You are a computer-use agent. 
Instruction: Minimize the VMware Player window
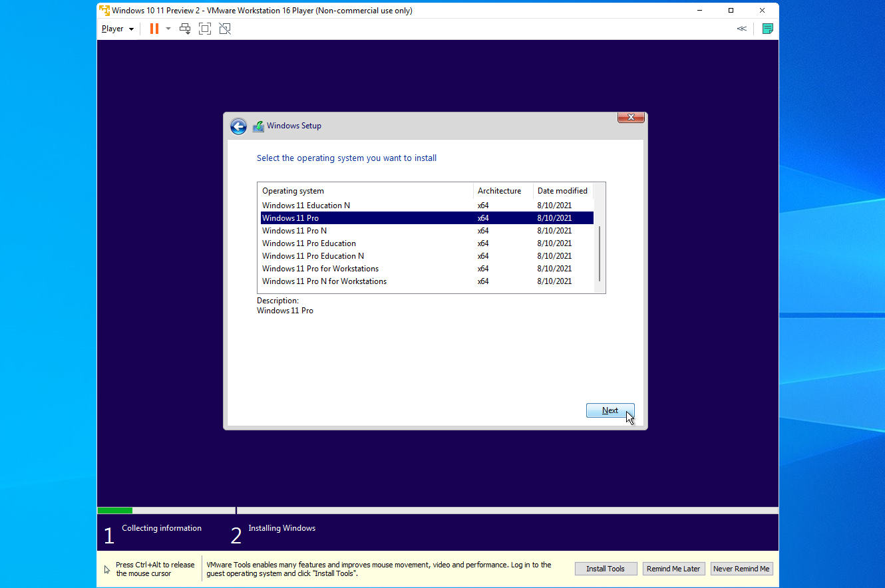pyautogui.click(x=700, y=10)
